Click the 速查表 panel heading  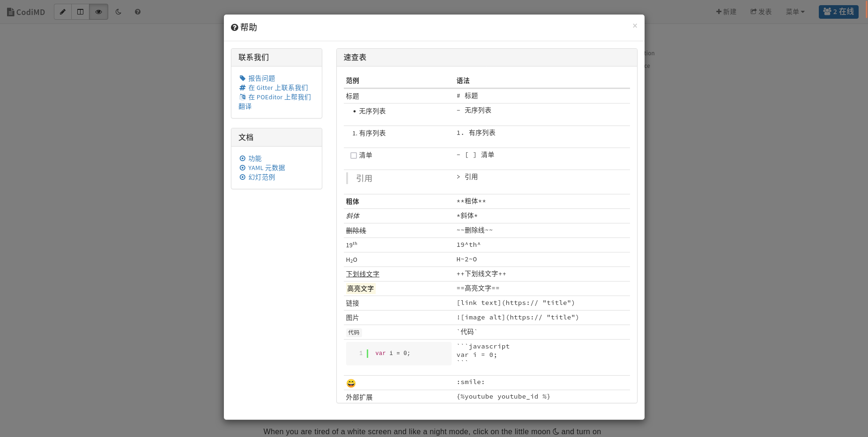click(487, 58)
